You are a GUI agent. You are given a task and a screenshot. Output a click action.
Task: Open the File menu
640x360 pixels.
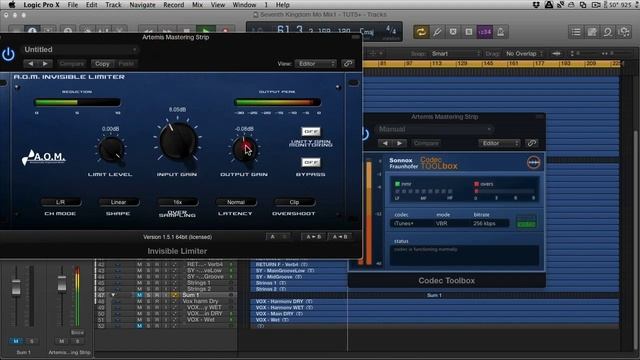73,5
